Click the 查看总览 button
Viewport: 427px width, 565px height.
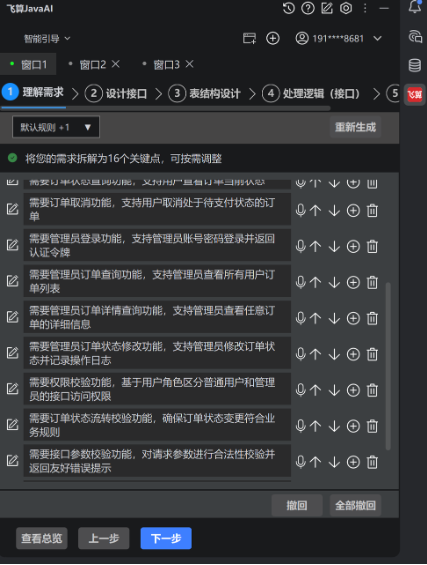point(42,538)
